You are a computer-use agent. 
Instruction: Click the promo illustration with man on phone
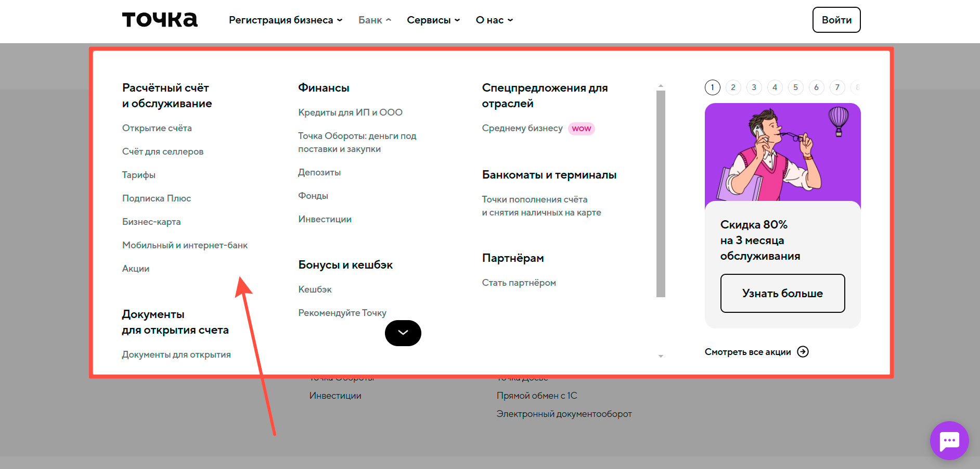coord(782,153)
